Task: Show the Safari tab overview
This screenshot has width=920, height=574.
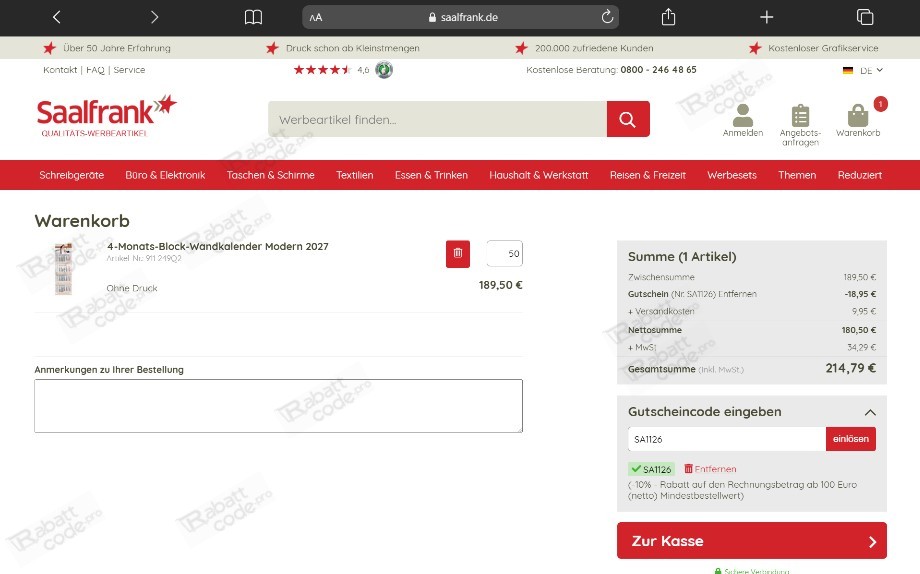Action: (865, 17)
